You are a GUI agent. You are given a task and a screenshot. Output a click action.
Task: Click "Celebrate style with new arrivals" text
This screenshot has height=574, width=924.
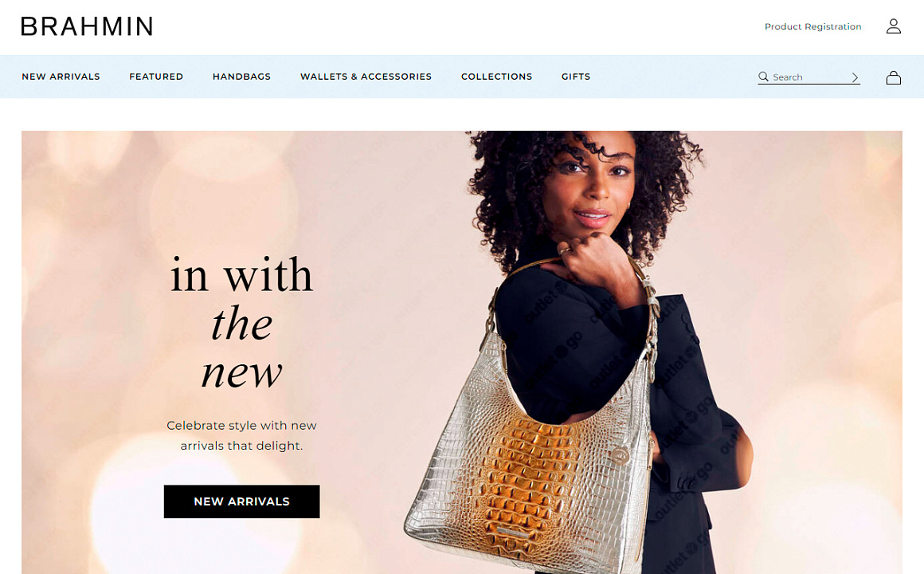pos(241,435)
